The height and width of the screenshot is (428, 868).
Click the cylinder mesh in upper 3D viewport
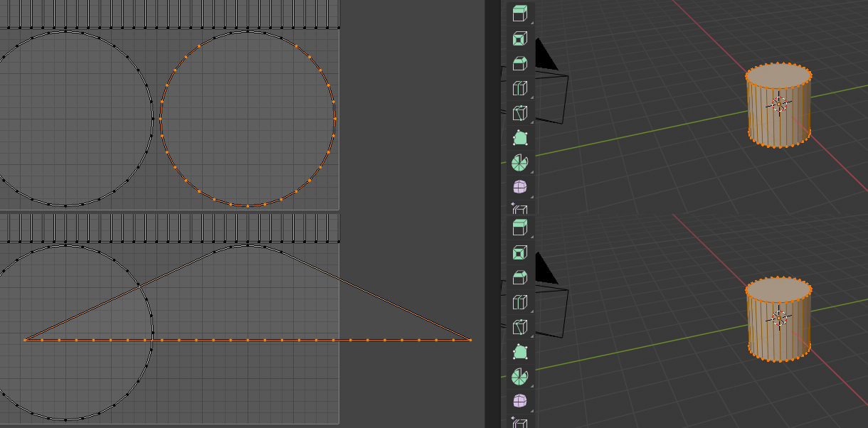point(778,105)
